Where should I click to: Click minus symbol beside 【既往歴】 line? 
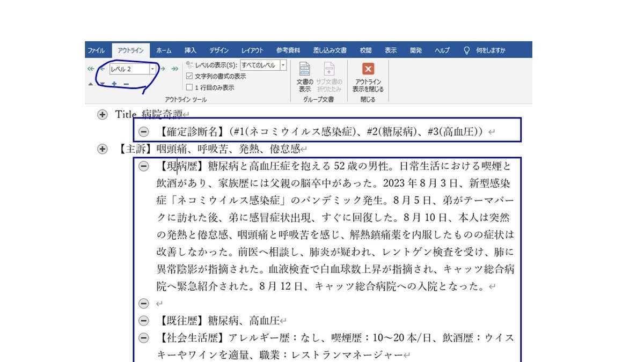click(x=143, y=321)
